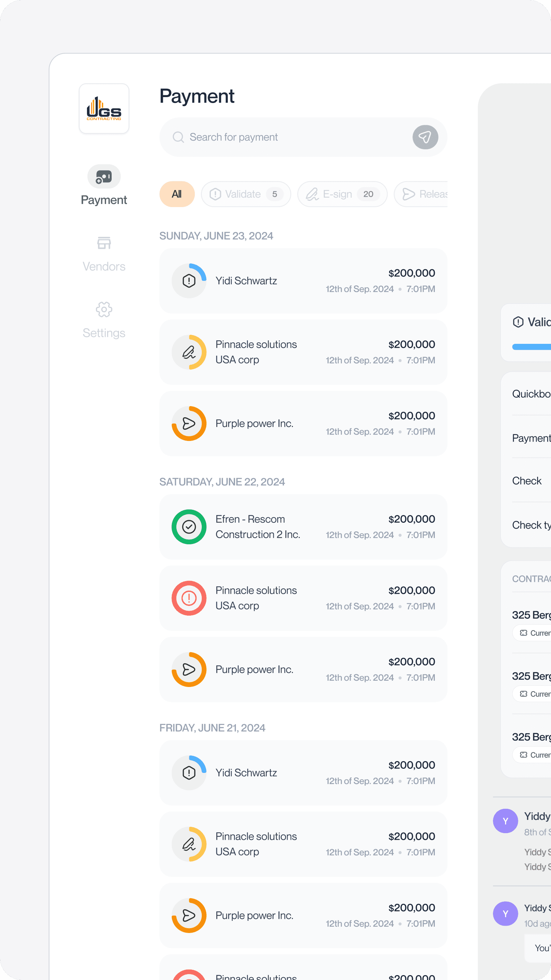Open Friday's Yidi Schwartz payment card
Viewport: 551px width, 980px height.
(303, 773)
